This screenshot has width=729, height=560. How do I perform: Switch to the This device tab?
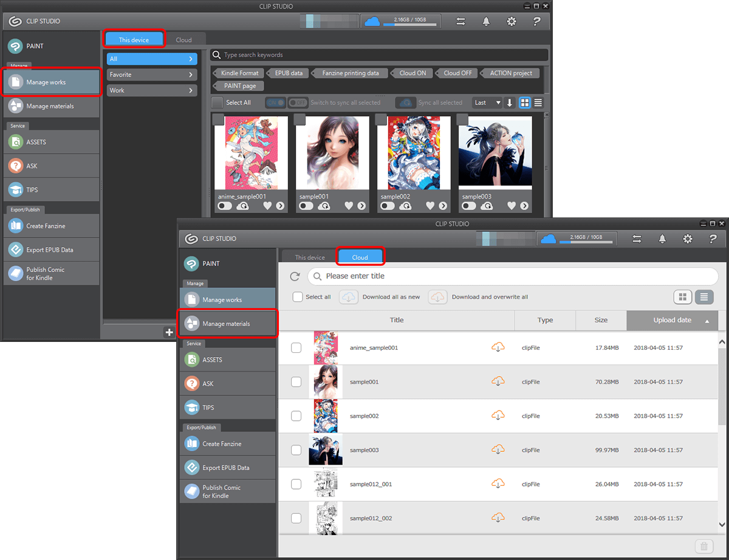coord(134,38)
